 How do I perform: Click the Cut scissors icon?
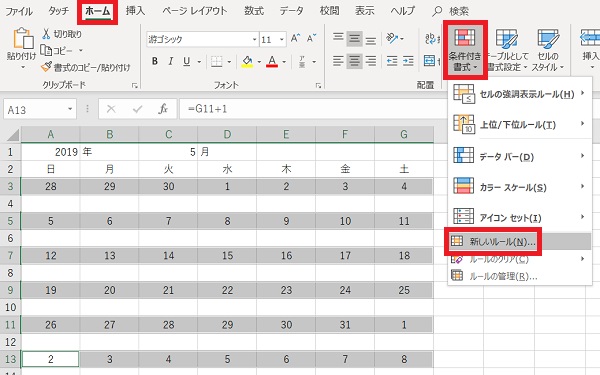pyautogui.click(x=46, y=34)
